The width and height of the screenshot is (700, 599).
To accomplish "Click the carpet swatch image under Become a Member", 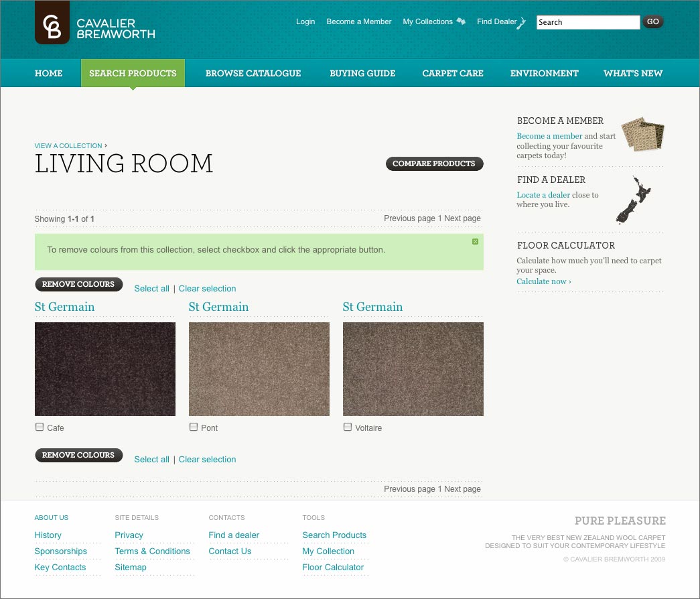I will [x=643, y=133].
